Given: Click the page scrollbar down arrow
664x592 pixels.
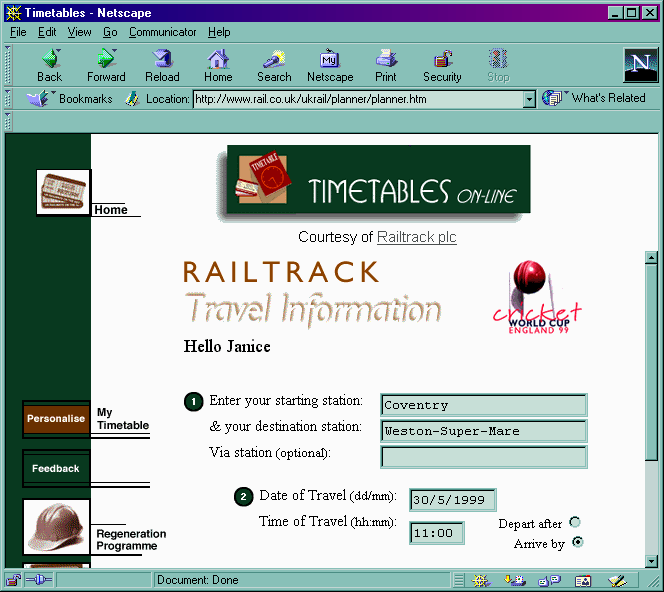Looking at the screenshot, I should coord(651,561).
